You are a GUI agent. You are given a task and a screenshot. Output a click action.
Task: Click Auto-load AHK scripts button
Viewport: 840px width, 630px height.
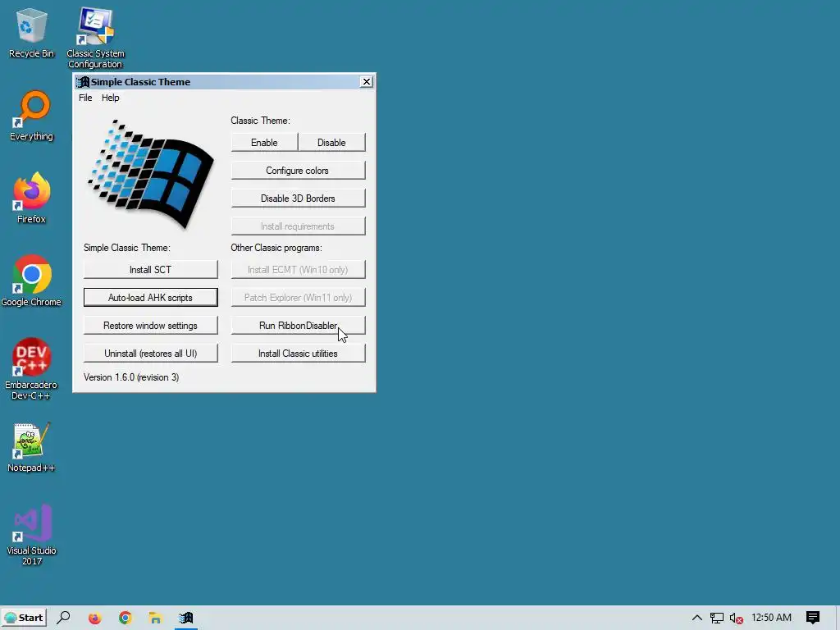151,297
